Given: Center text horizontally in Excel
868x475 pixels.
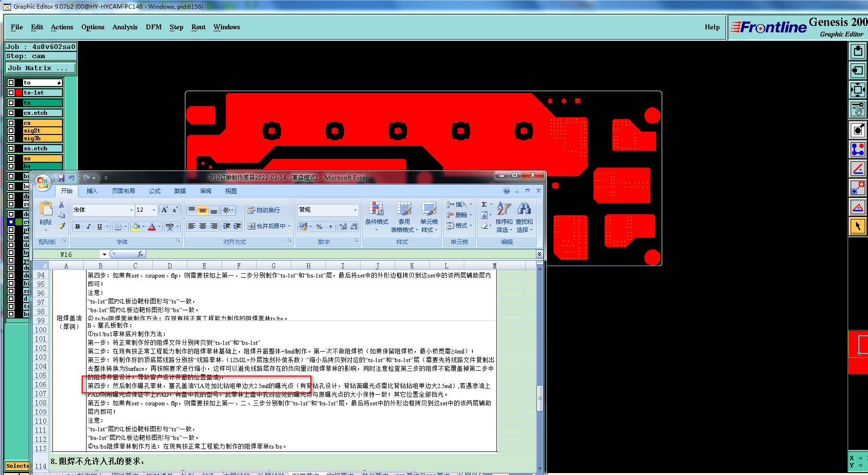Looking at the screenshot, I should [202, 226].
